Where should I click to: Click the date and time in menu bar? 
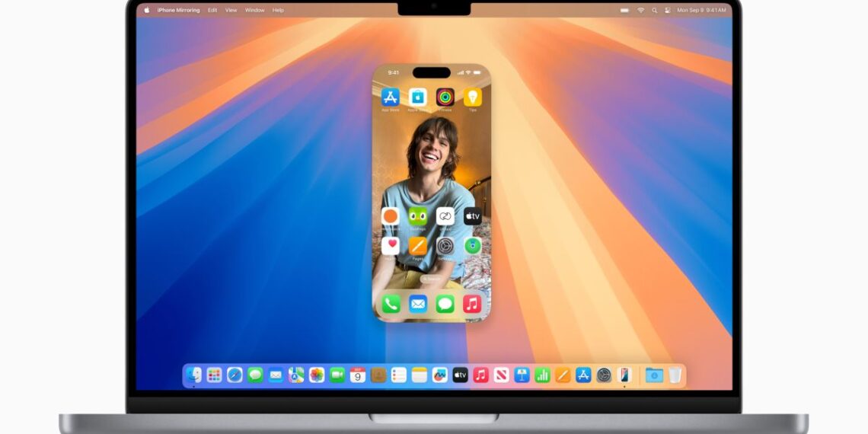tap(701, 10)
